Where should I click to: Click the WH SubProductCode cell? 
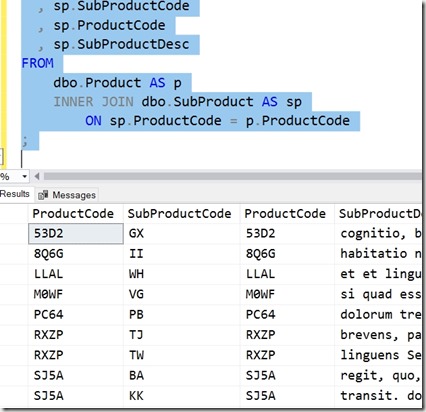coord(182,274)
